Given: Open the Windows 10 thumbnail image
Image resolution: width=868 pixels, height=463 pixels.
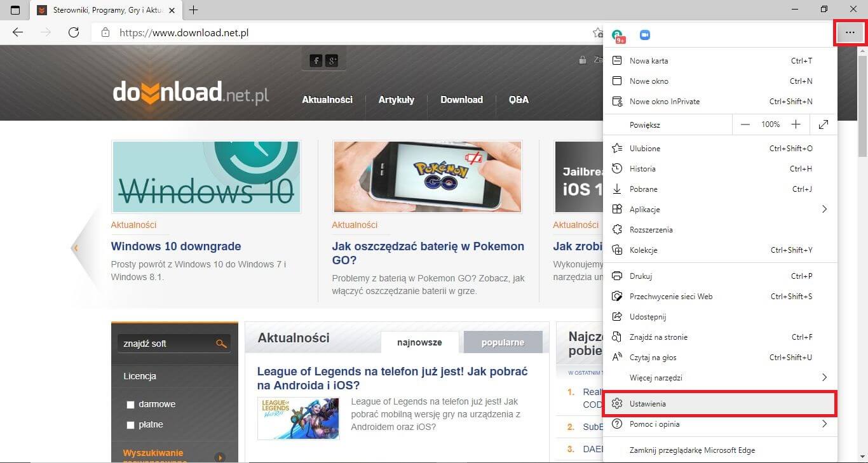Looking at the screenshot, I should [x=206, y=177].
